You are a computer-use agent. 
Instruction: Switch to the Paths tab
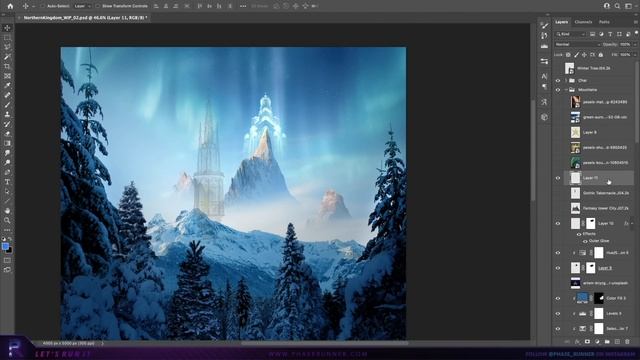[604, 22]
